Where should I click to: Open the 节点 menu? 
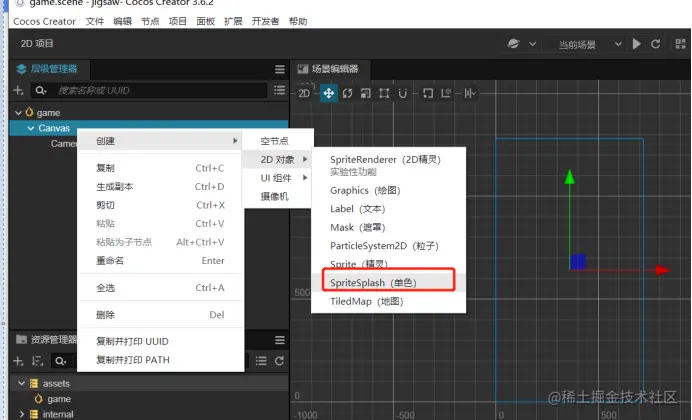150,21
